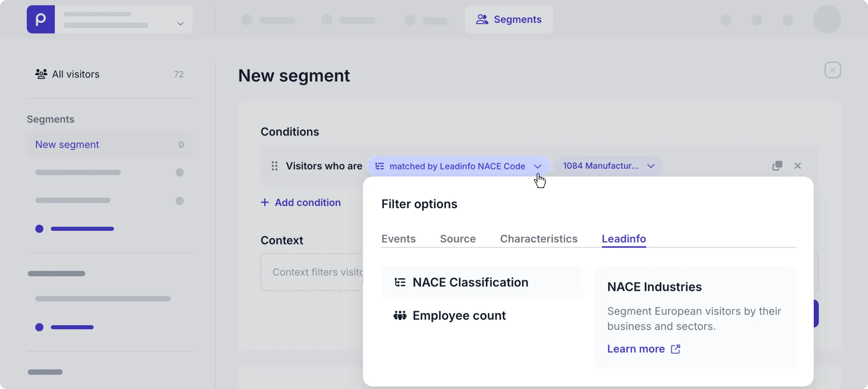
Task: Choose the NACE Classification filter option
Action: (482, 282)
